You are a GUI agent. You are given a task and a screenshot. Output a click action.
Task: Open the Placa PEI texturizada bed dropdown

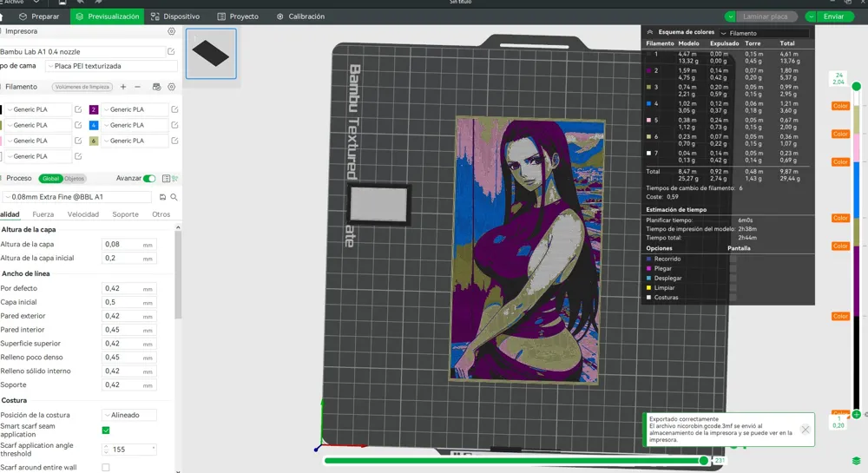[x=111, y=66]
